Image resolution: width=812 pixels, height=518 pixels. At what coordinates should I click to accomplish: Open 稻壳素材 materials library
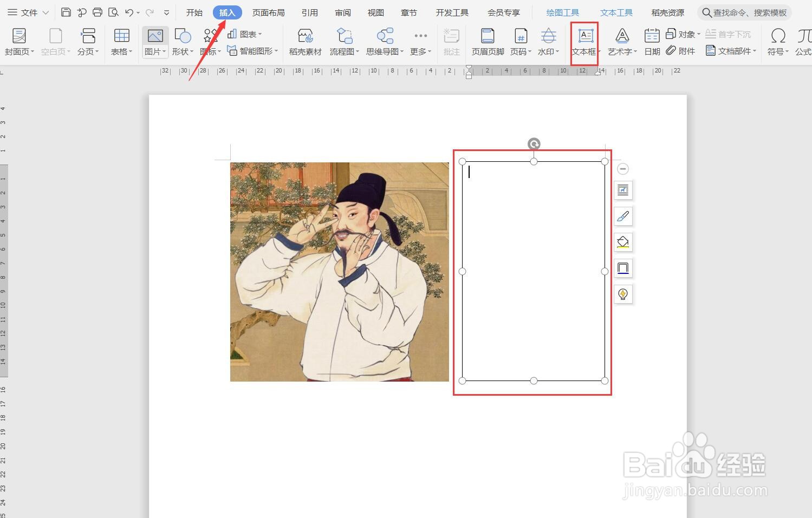point(306,42)
